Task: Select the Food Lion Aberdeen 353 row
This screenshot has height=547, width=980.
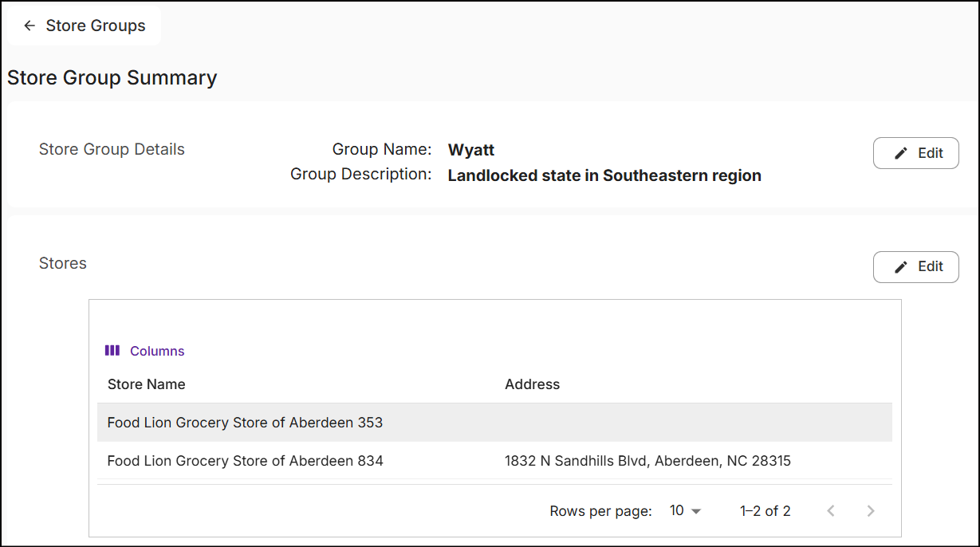Action: click(494, 423)
